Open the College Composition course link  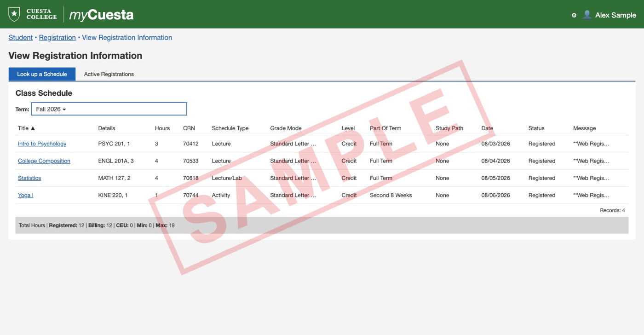(44, 161)
